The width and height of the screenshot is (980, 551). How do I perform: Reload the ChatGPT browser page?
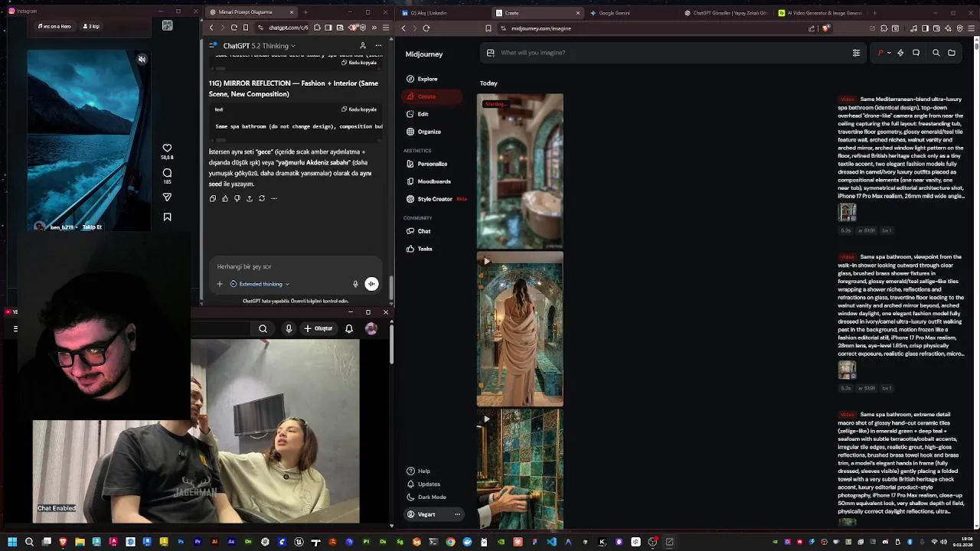234,28
